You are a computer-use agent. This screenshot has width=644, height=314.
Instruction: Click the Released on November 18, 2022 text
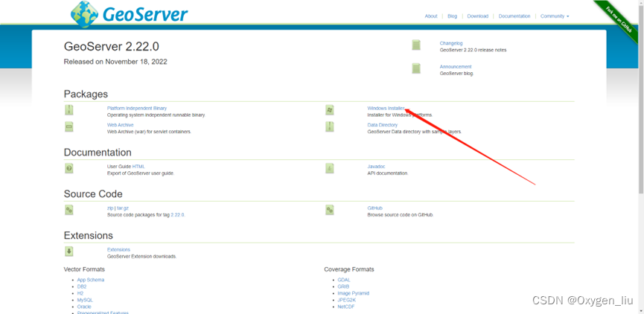(x=115, y=62)
